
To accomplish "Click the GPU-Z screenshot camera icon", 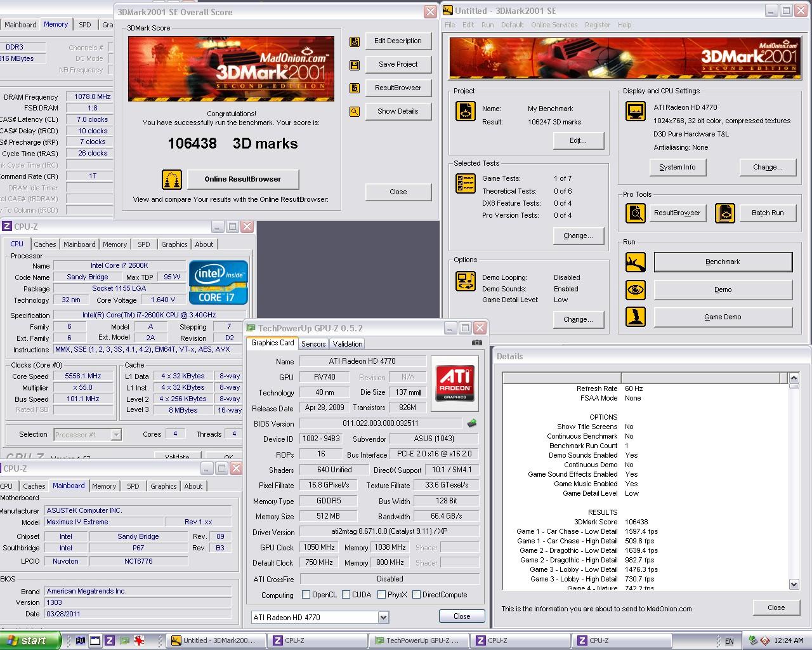I will (x=476, y=343).
